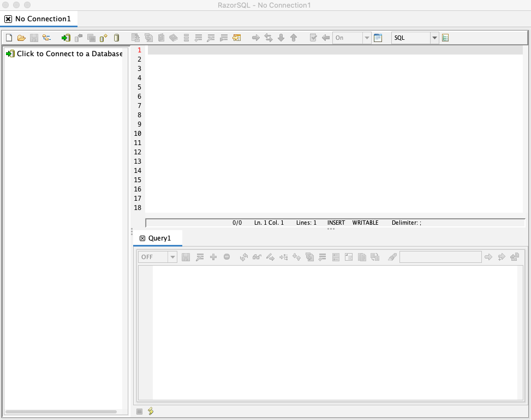Open the On dropdown in toolbar
Screen dimensions: 531x420
(x=367, y=38)
